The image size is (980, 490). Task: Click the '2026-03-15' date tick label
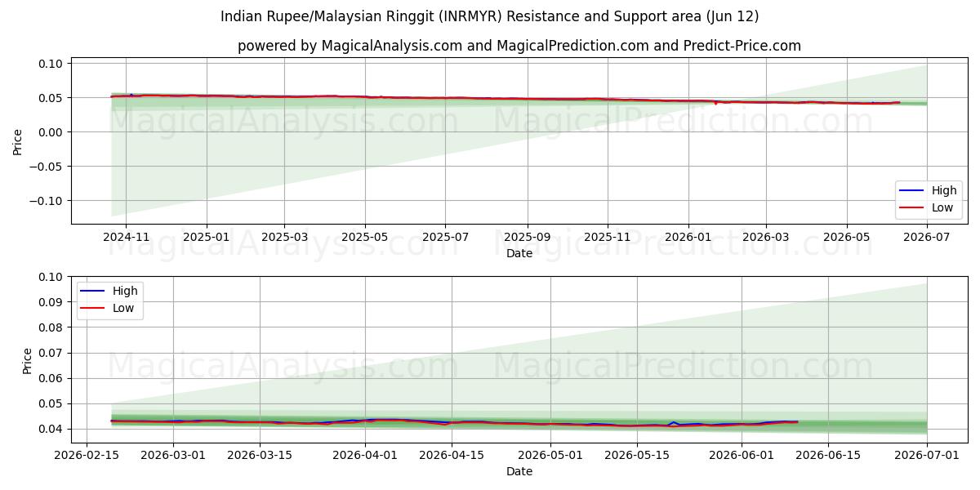pyautogui.click(x=260, y=456)
